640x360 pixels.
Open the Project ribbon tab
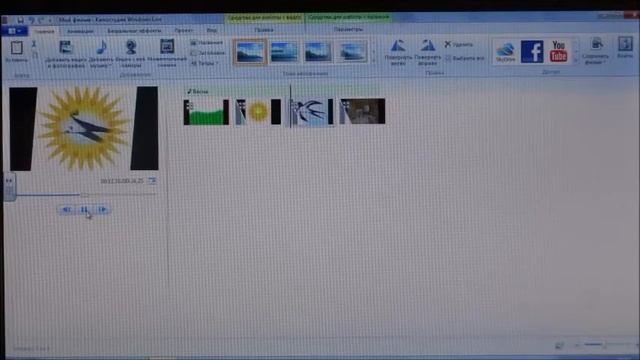184,31
